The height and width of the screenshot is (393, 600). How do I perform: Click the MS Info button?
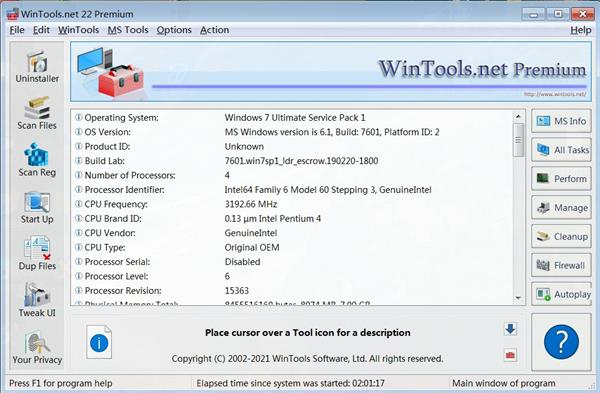[561, 121]
